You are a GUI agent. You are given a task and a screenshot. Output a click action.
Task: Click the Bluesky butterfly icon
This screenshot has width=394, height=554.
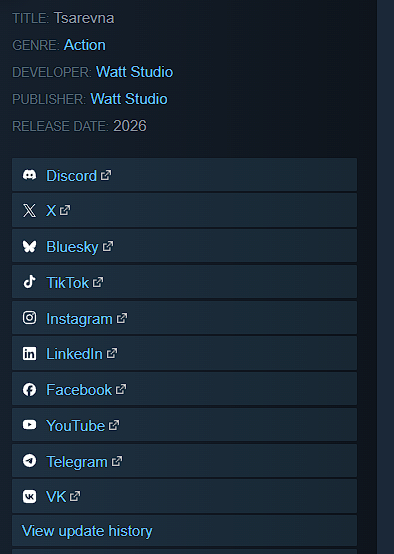[29, 246]
